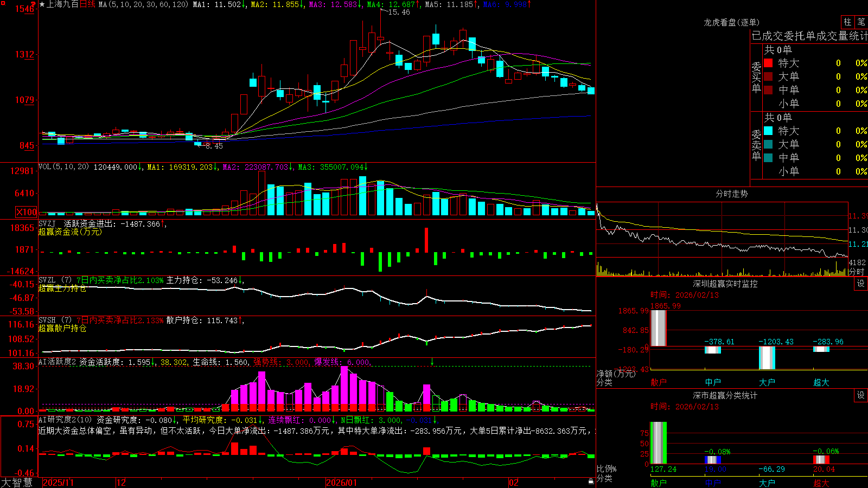The image size is (868, 488).
Task: Click the 2025/11 date marker on timeline
Action: click(58, 483)
